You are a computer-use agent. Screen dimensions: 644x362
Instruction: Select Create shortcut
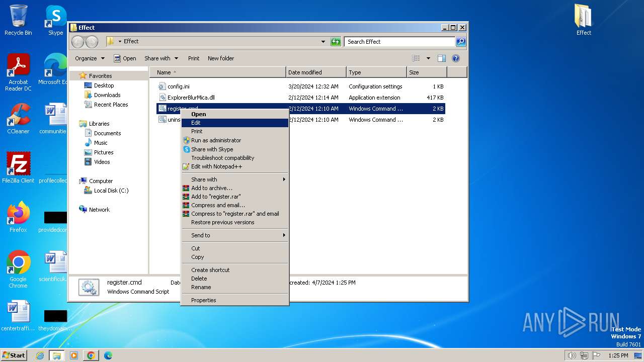[x=235, y=270]
